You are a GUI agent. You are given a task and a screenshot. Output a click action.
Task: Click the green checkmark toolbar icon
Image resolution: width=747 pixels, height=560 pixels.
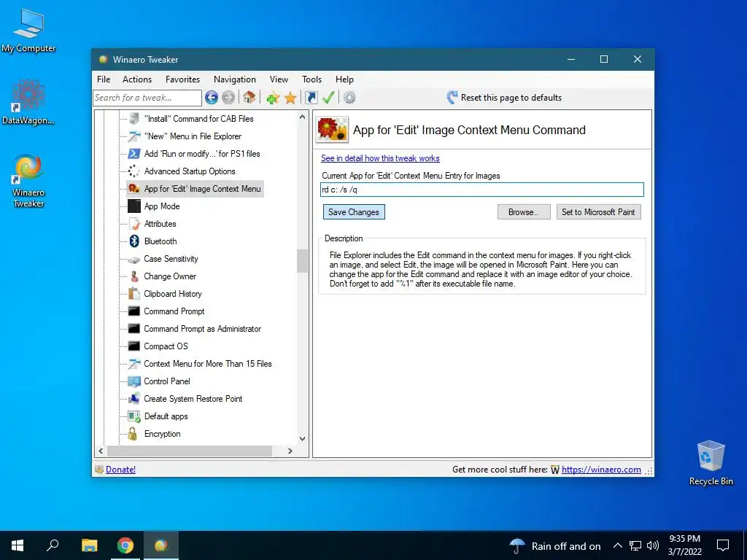(x=328, y=98)
